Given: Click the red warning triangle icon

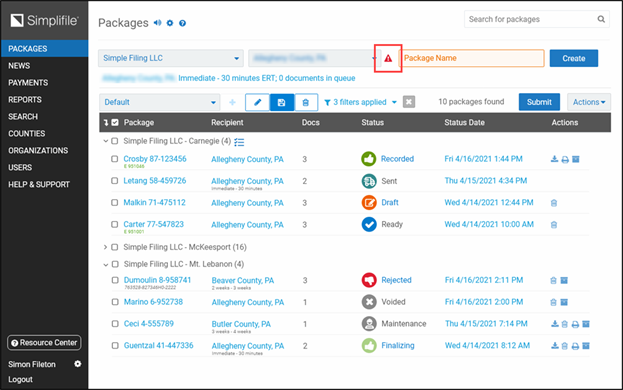Looking at the screenshot, I should point(388,58).
